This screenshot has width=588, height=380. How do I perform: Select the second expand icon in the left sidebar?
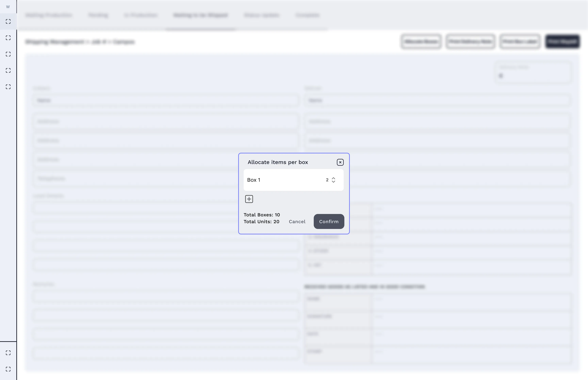click(8, 38)
